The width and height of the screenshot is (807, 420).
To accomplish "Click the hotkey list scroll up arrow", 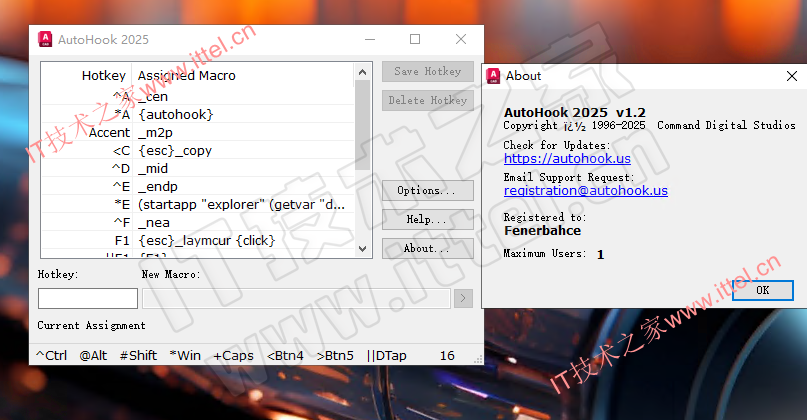I will pyautogui.click(x=362, y=72).
